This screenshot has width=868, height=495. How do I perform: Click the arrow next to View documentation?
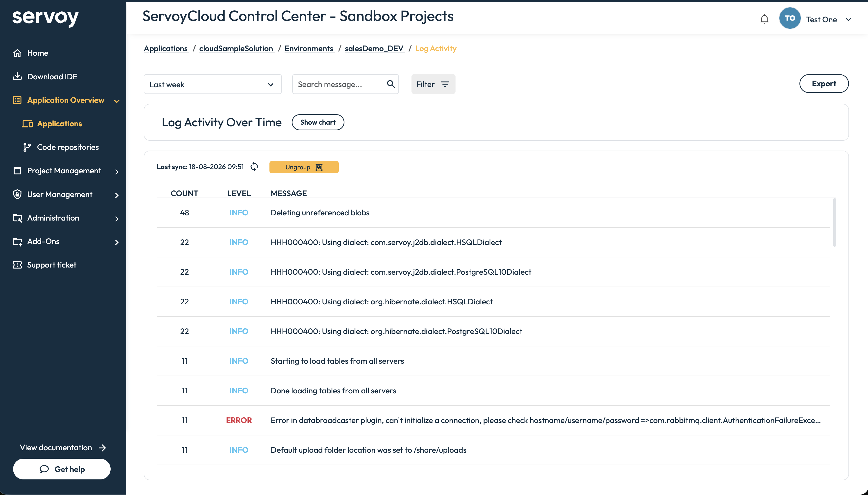(x=102, y=448)
